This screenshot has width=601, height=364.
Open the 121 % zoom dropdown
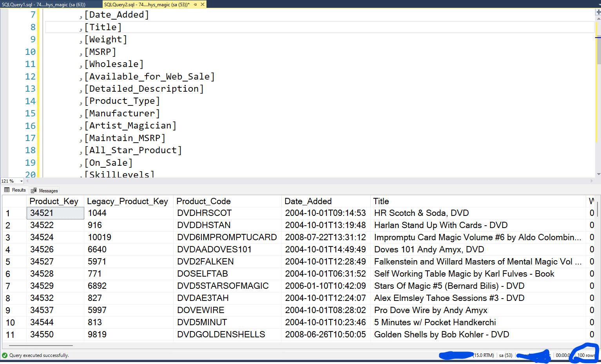(x=22, y=181)
